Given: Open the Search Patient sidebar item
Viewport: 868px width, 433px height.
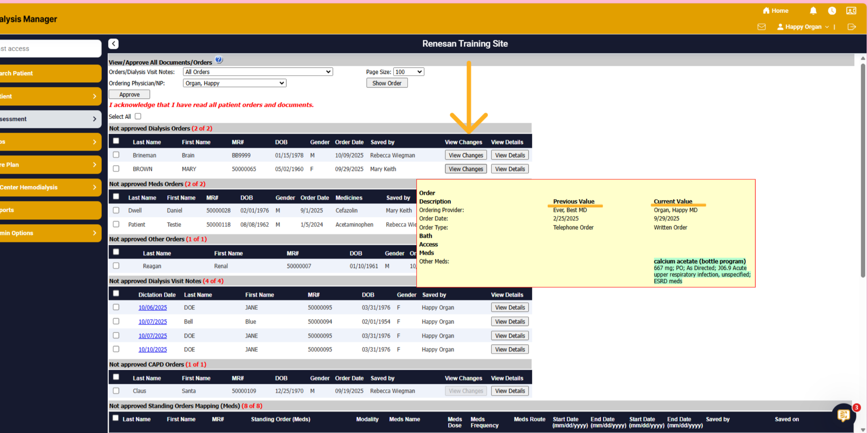Looking at the screenshot, I should click(50, 73).
